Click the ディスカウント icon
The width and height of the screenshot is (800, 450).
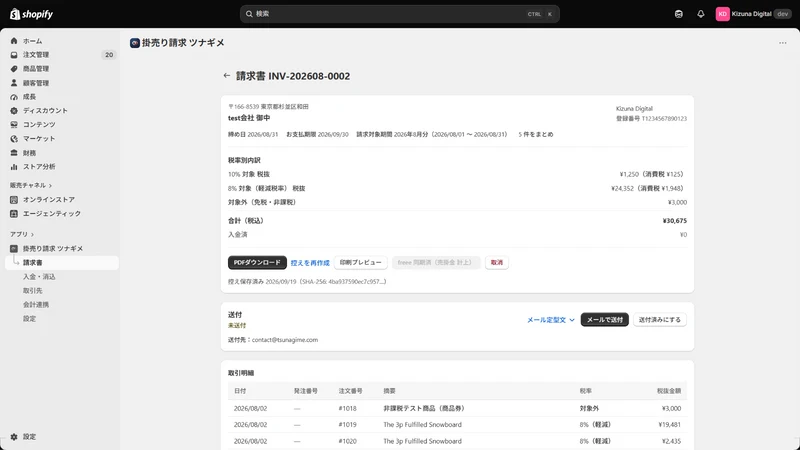pos(14,111)
